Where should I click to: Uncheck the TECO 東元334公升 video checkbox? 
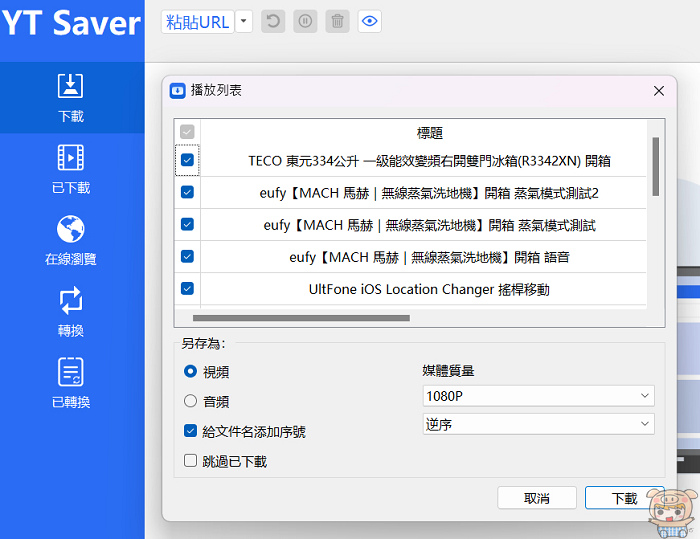187,160
